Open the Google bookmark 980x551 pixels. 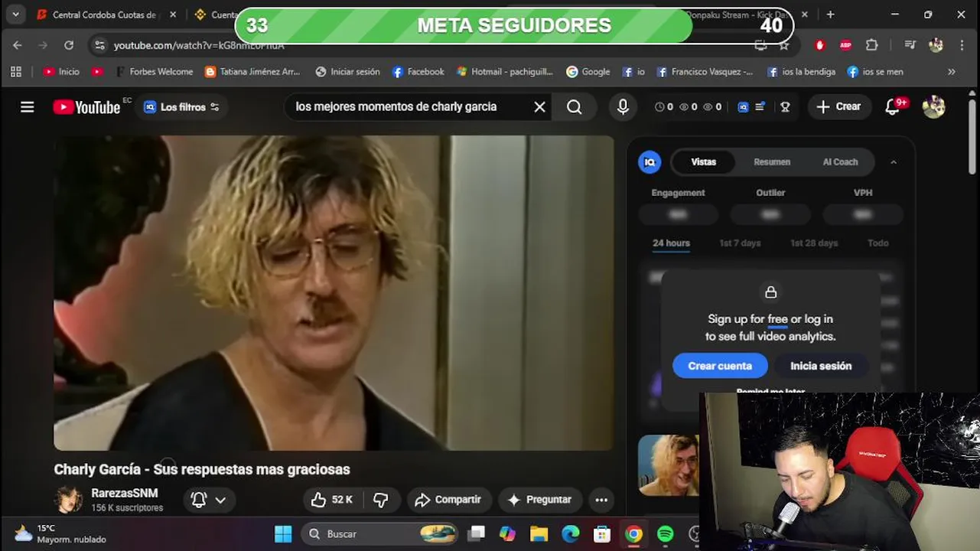pyautogui.click(x=588, y=71)
